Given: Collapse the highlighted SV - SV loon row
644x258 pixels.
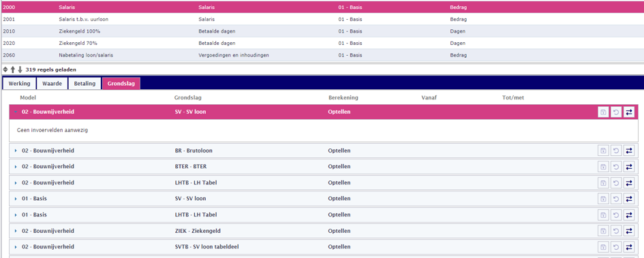Looking at the screenshot, I should [16, 112].
